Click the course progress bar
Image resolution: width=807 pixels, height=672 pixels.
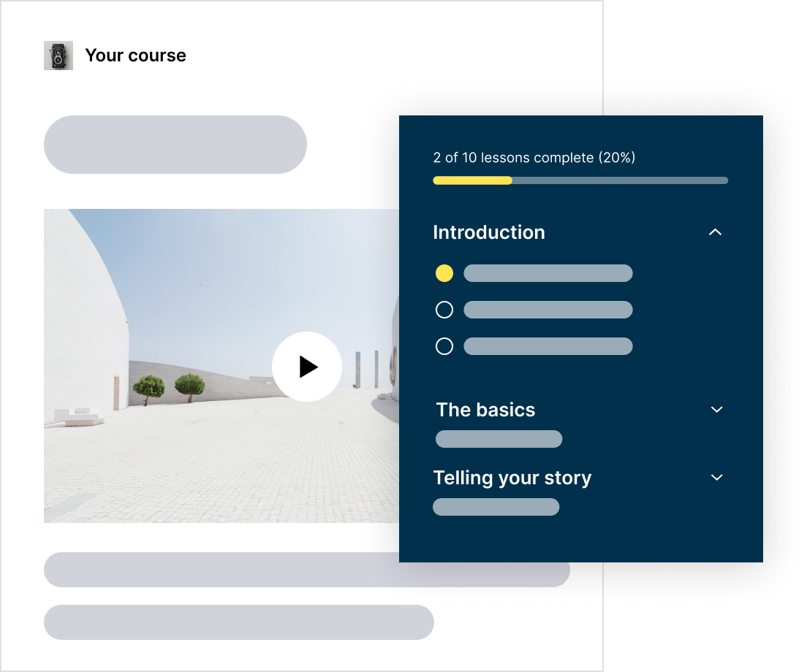point(580,180)
